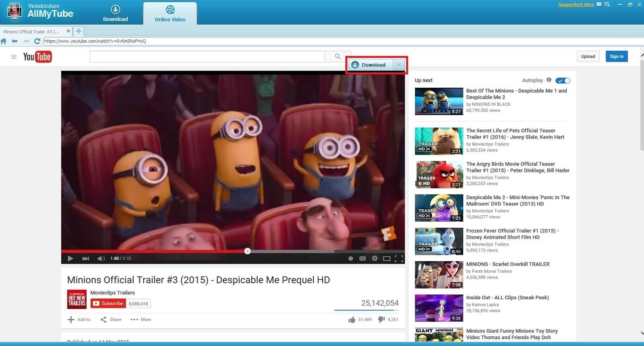Open The Secret Life of Pets thumbnail

tap(439, 141)
